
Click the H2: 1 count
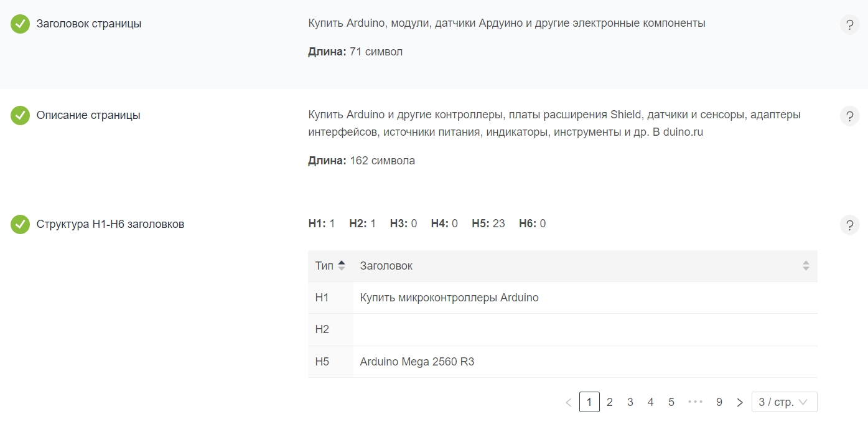pos(363,224)
